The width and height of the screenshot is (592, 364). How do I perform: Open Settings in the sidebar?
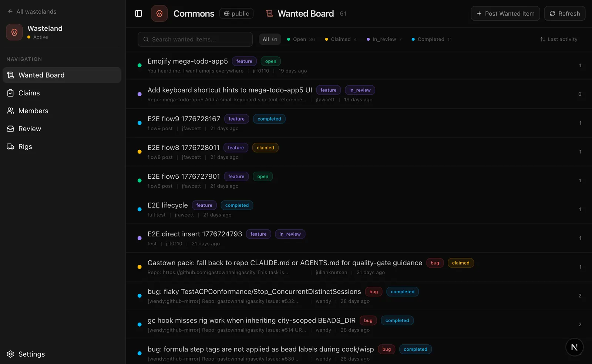point(62,354)
